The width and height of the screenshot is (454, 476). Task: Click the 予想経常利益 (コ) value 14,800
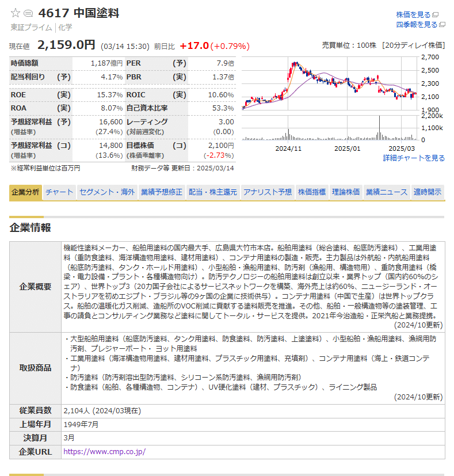coord(111,146)
